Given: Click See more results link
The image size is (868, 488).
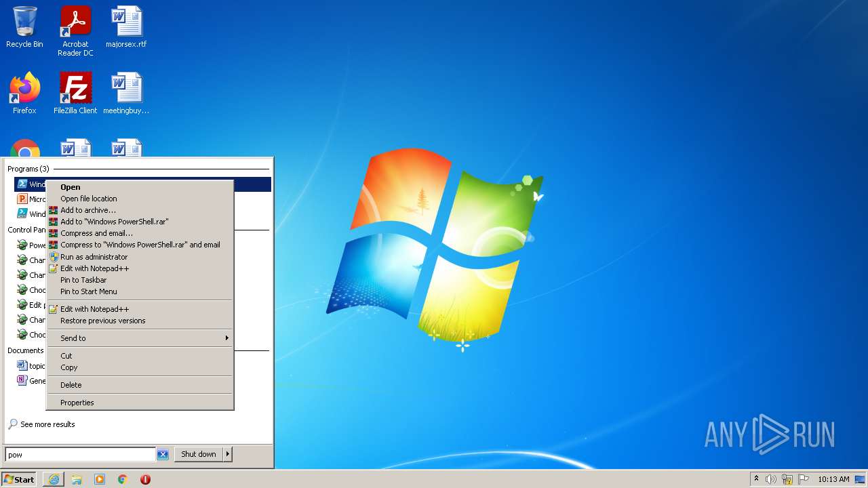Looking at the screenshot, I should click(47, 424).
